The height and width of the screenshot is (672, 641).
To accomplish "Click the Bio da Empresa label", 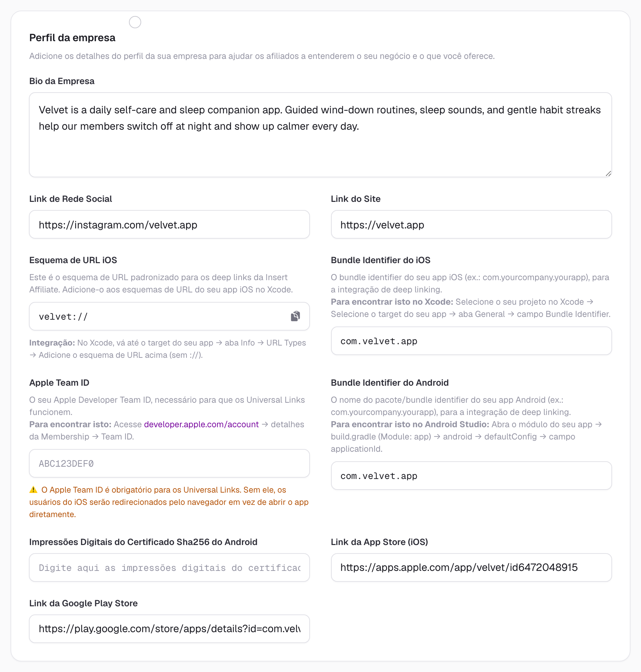I will (x=62, y=81).
